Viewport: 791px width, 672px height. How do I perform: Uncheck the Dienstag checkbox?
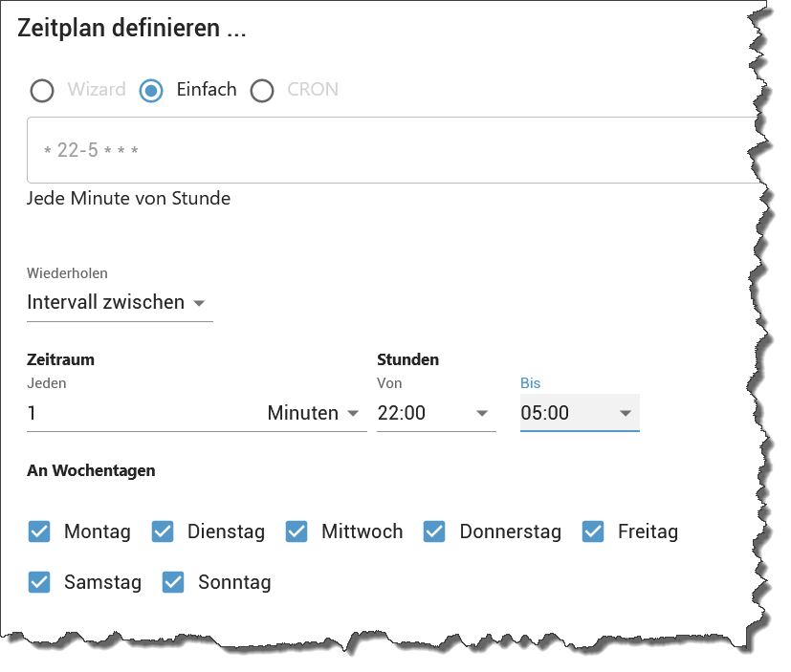click(x=163, y=531)
